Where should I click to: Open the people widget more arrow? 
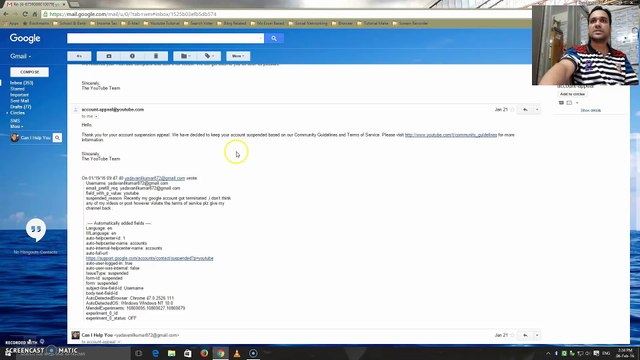577,103
